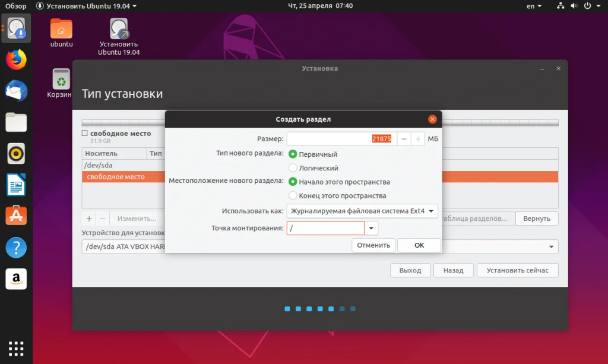The width and height of the screenshot is (608, 364).
Task: Click the Выход button
Action: pos(410,270)
